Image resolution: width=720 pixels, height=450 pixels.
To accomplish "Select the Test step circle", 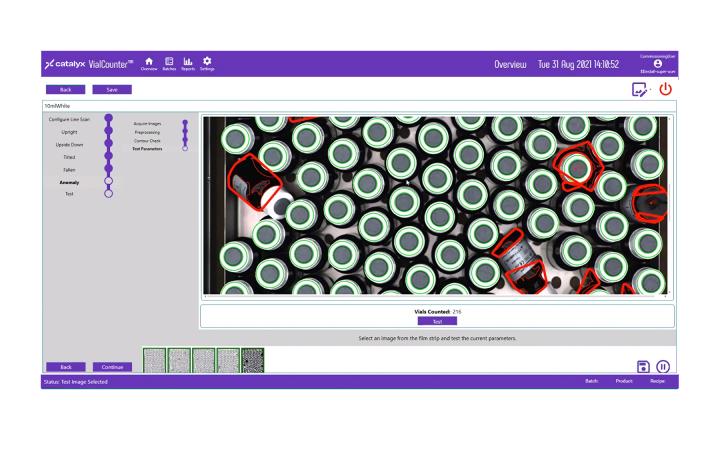I will 108,194.
